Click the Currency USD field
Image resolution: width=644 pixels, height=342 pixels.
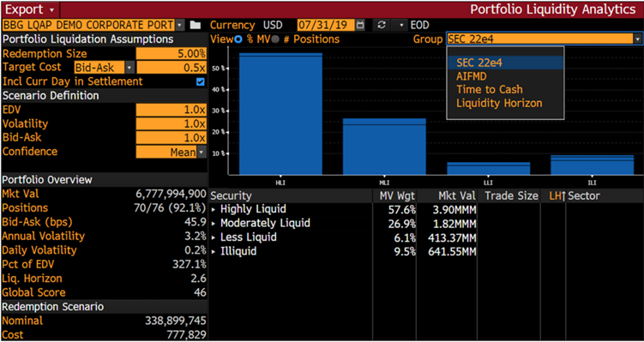tap(273, 25)
